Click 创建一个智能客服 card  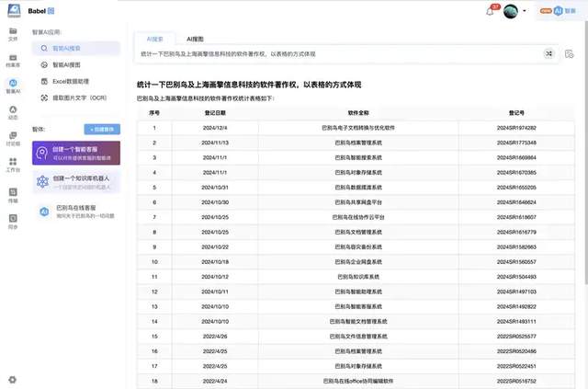click(76, 153)
